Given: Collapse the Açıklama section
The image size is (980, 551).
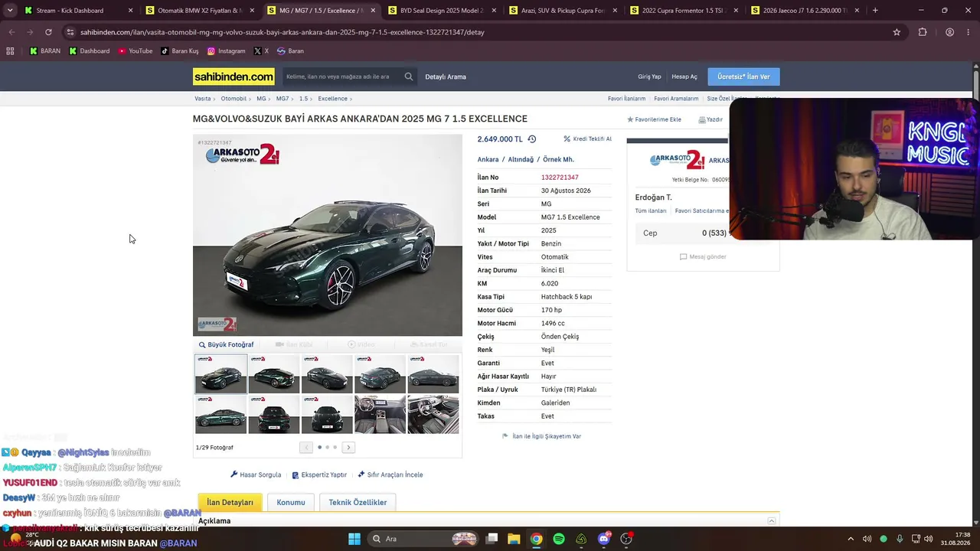Looking at the screenshot, I should 772,521.
